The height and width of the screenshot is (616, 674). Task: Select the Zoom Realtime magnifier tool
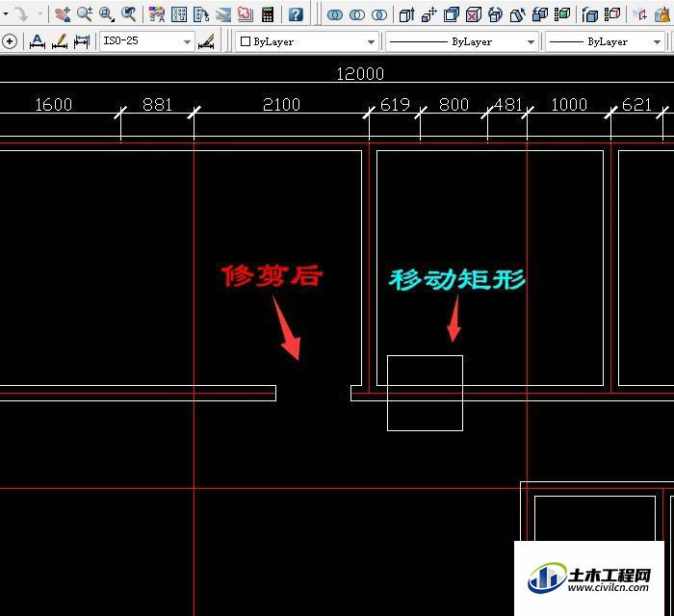point(85,14)
